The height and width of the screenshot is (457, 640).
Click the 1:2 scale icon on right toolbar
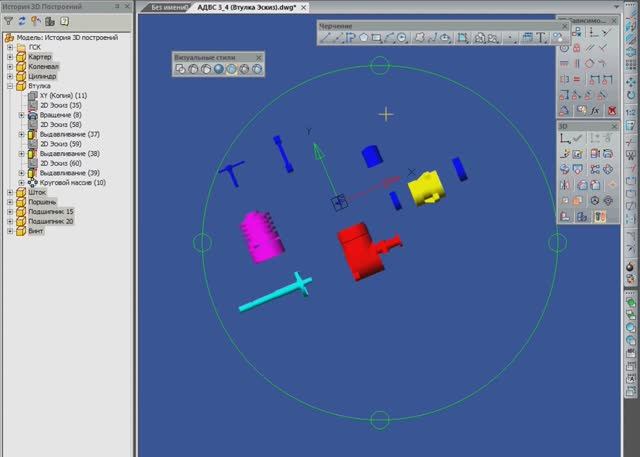631,111
